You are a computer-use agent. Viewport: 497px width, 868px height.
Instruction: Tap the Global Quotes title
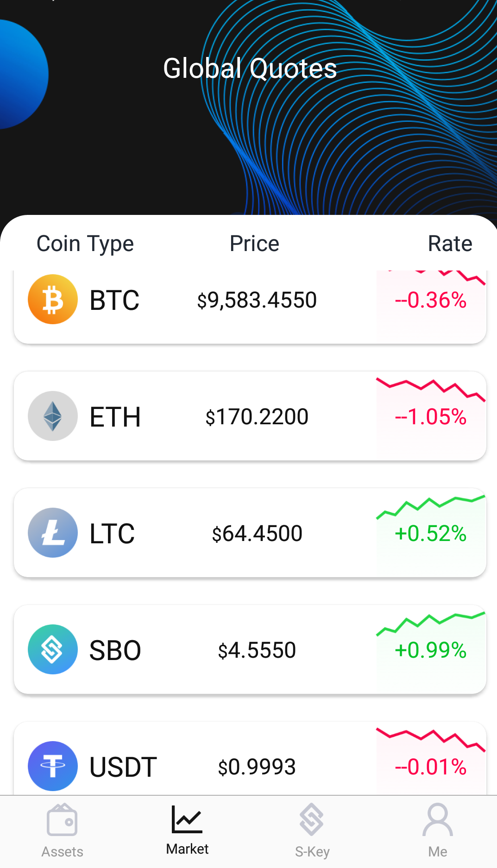tap(250, 69)
